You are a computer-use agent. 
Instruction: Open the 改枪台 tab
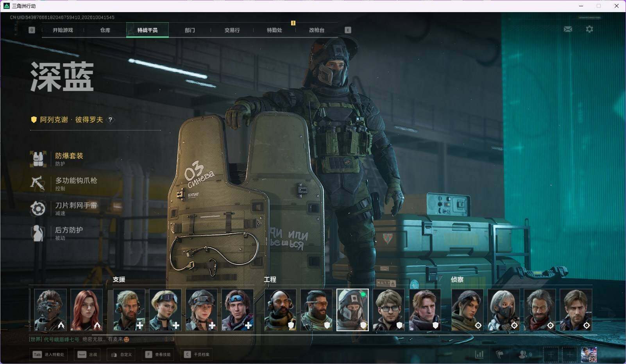tap(317, 30)
